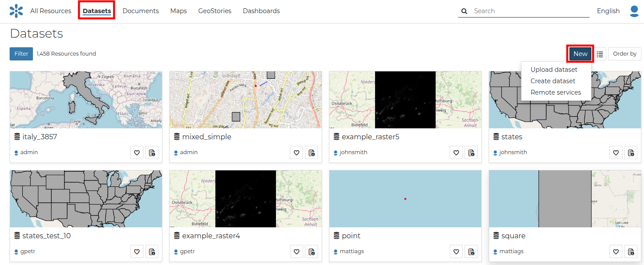This screenshot has width=644, height=265.
Task: Click dataset type icon beside states_test_10
Action: pyautogui.click(x=17, y=236)
